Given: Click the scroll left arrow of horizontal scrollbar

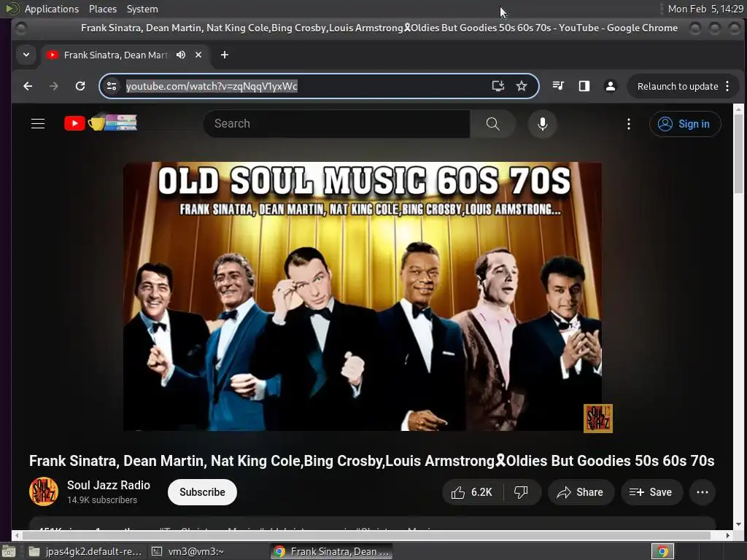Looking at the screenshot, I should pyautogui.click(x=16, y=535).
